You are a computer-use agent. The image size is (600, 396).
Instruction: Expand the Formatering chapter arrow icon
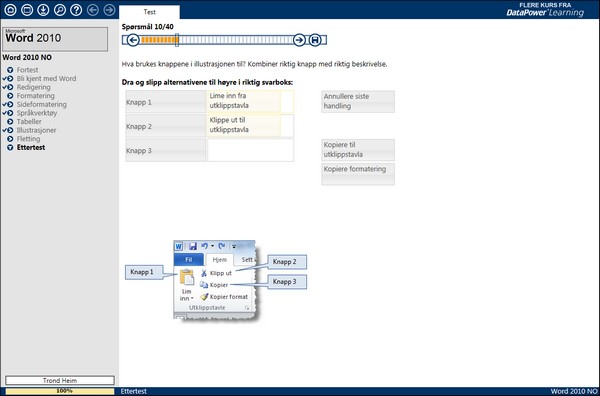(10, 96)
